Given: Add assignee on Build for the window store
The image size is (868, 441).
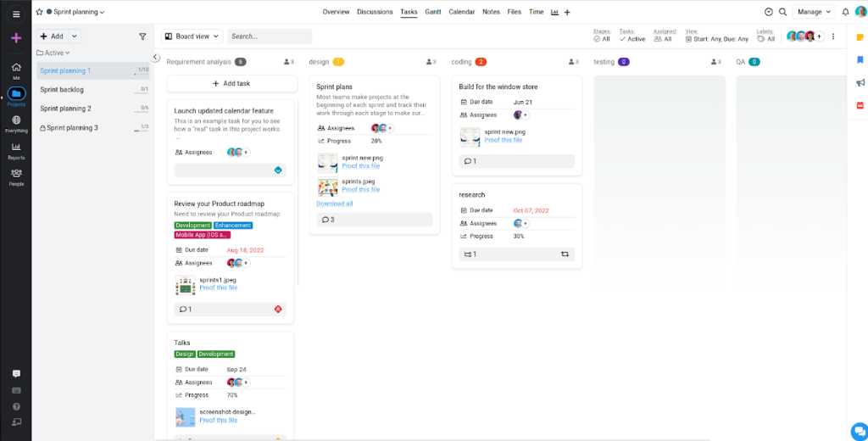Looking at the screenshot, I should [526, 115].
